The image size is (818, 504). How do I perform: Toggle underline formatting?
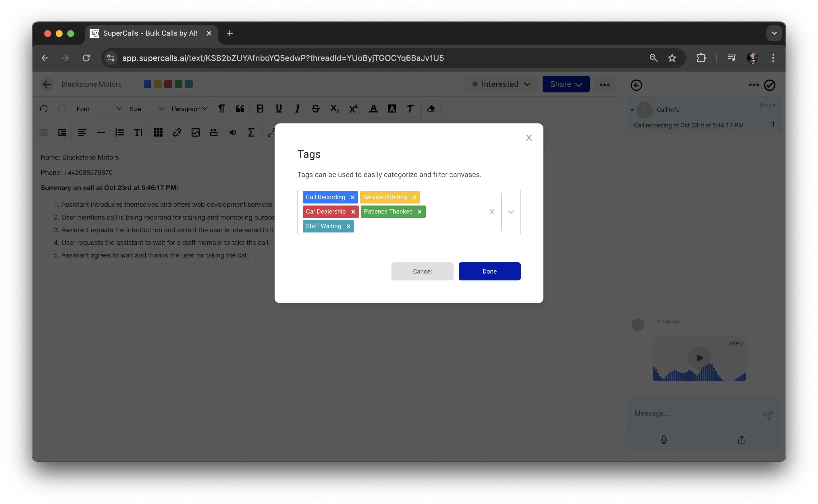[x=279, y=109]
